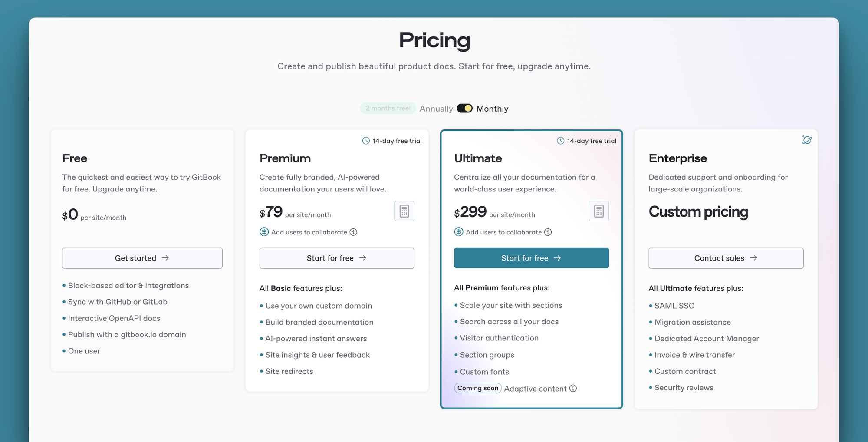Click the info icon beside "Adaptive content"
The width and height of the screenshot is (868, 442).
point(573,389)
